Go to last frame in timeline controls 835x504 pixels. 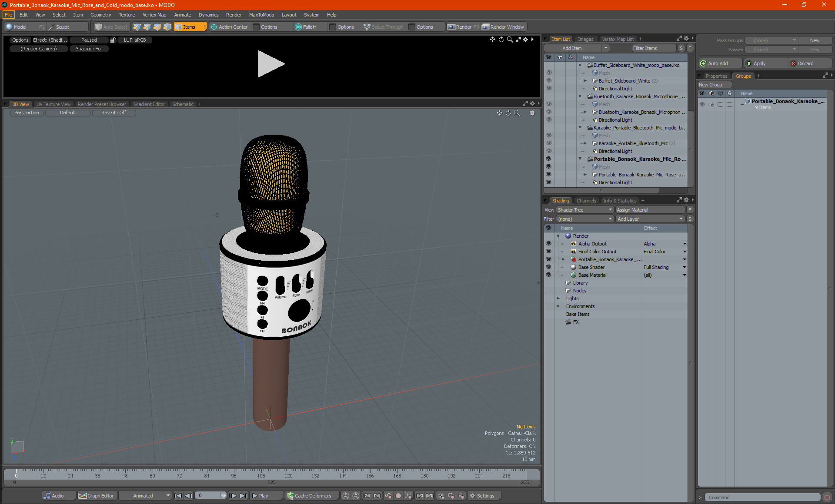(244, 496)
